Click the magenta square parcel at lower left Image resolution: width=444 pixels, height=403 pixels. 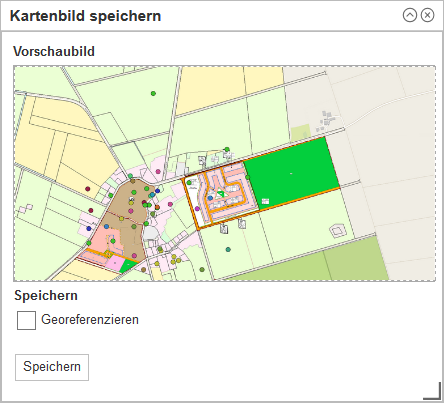click(x=115, y=263)
